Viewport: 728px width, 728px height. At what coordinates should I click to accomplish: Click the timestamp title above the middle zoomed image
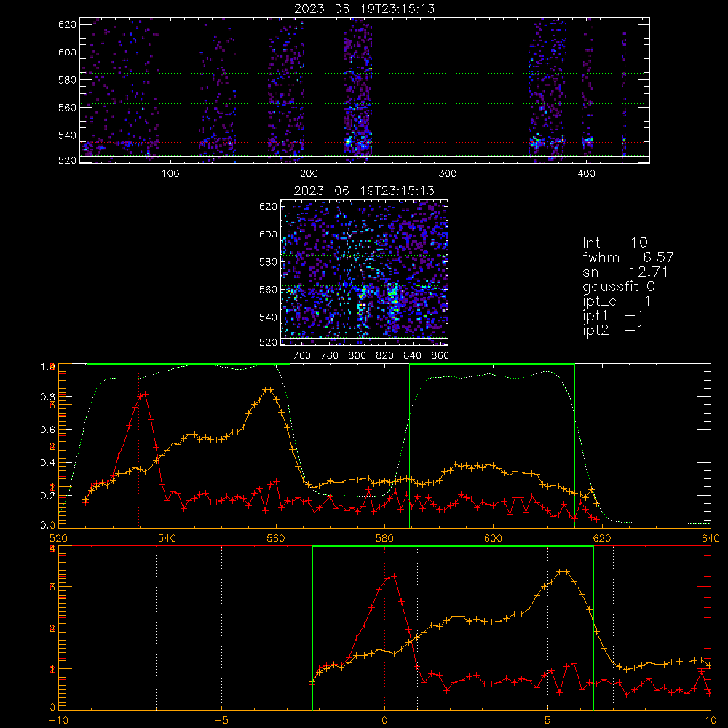click(365, 191)
